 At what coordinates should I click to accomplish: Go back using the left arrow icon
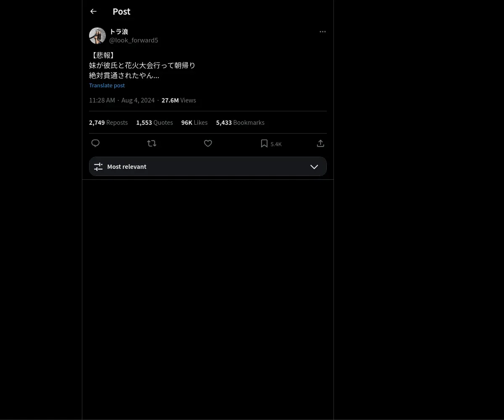(x=93, y=12)
